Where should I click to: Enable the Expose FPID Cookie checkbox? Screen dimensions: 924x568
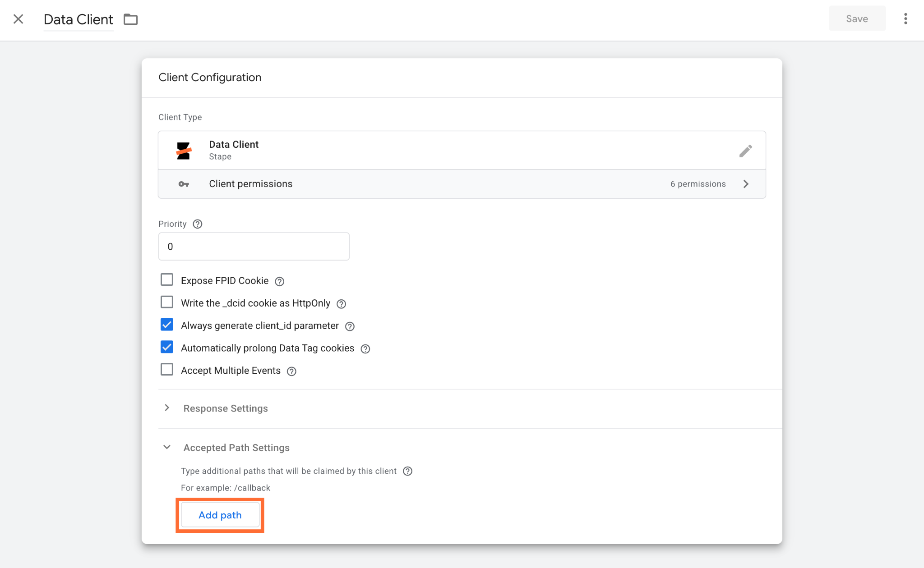pos(167,279)
